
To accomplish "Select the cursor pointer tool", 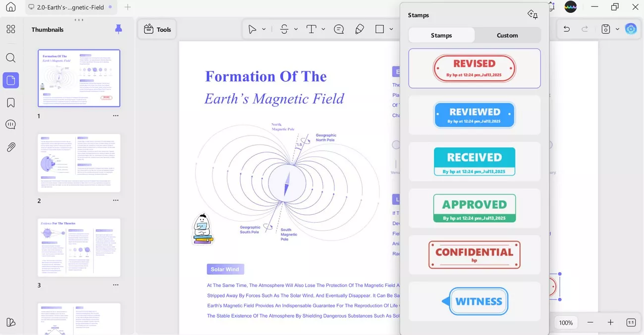I will (x=252, y=29).
